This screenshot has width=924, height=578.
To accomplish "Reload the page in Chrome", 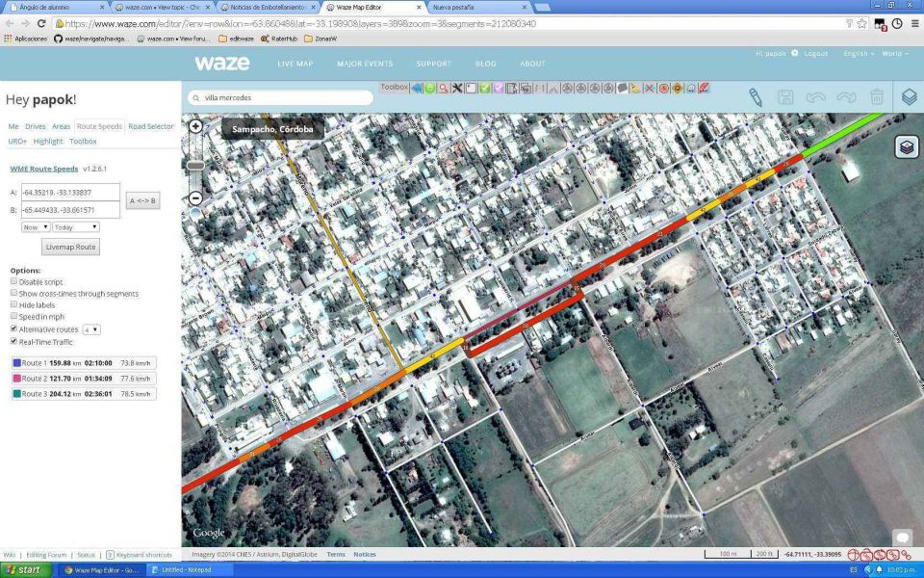I will (x=41, y=23).
